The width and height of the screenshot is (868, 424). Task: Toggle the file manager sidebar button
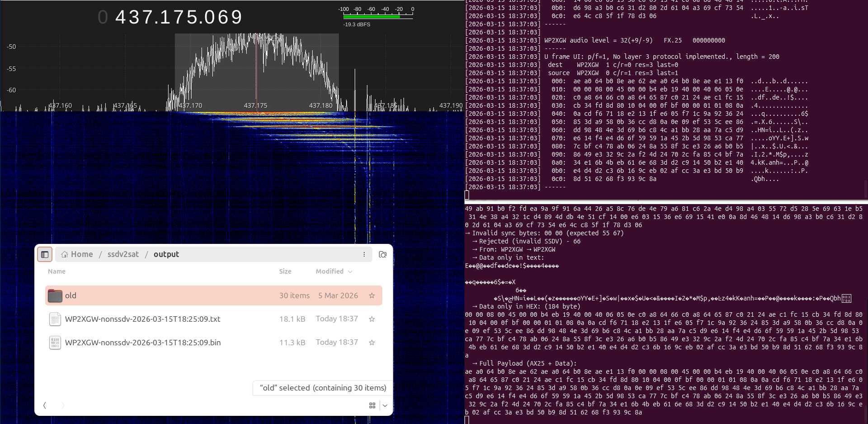pyautogui.click(x=45, y=254)
